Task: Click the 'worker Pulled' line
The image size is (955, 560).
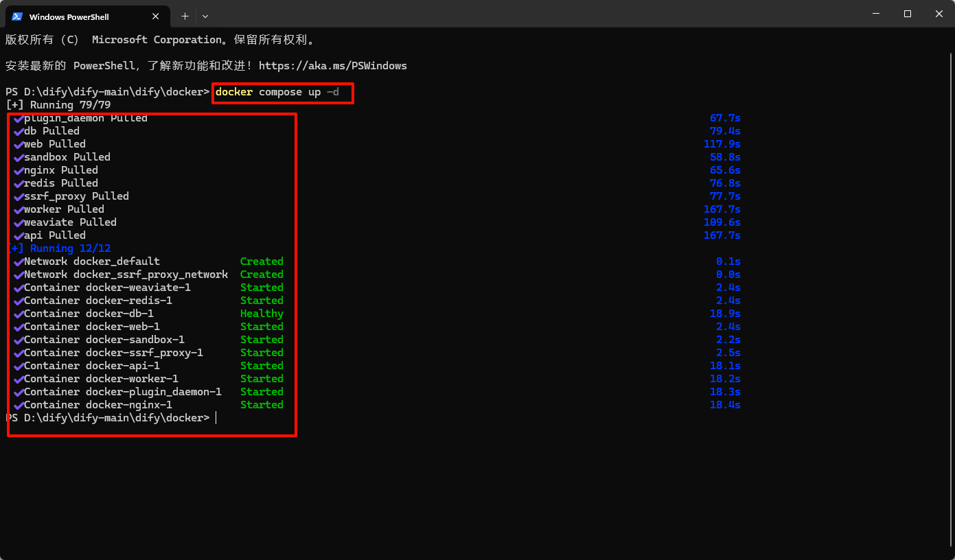Action: click(64, 209)
